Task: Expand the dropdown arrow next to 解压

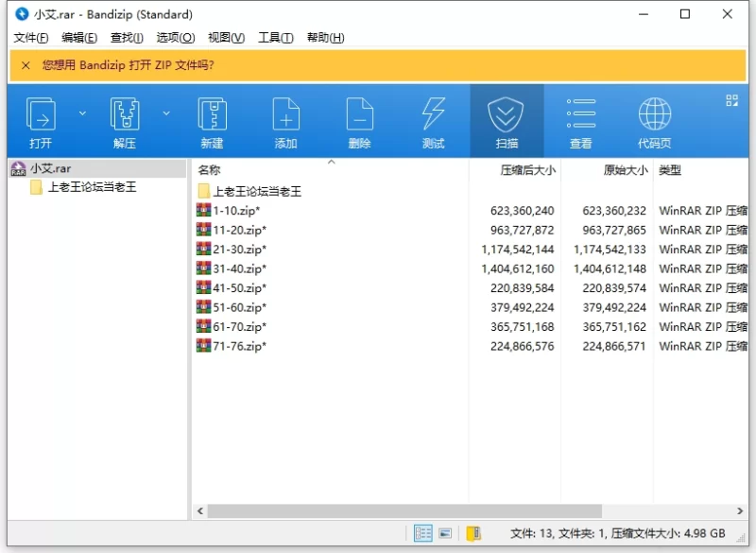Action: pos(166,113)
